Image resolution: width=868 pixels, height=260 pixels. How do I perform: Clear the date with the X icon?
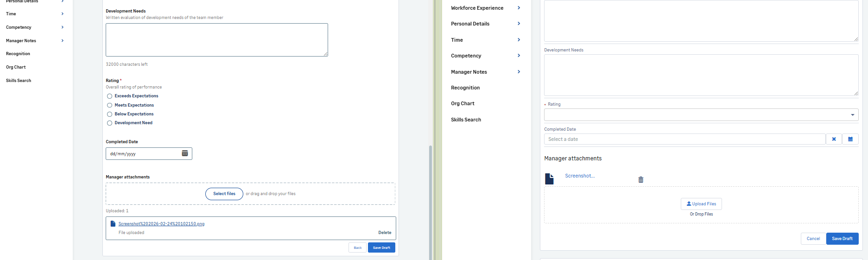[x=834, y=139]
